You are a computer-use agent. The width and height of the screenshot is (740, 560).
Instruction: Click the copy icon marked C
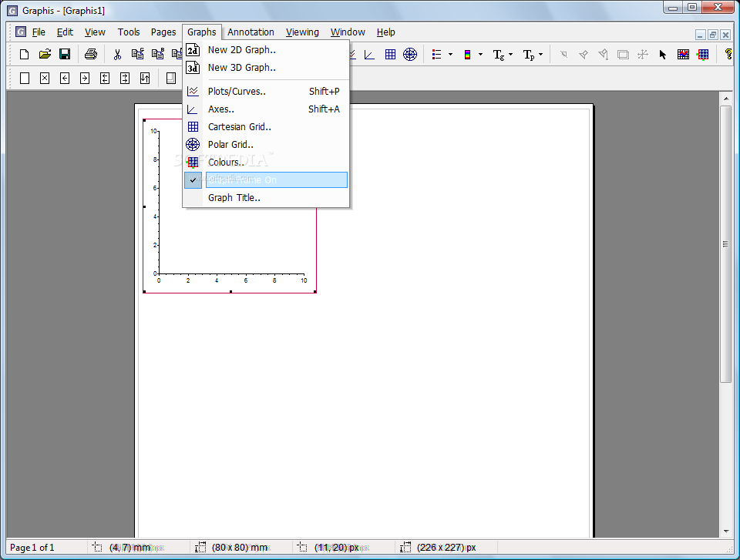(x=138, y=54)
